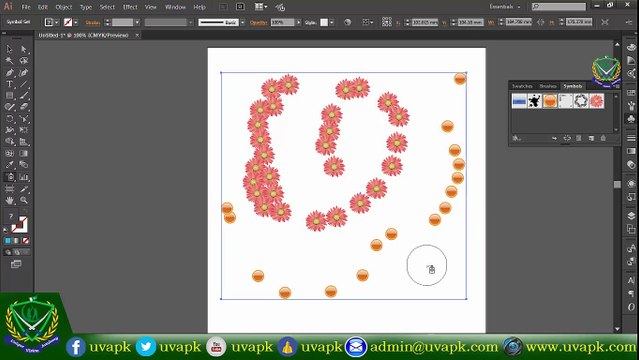Screen dimensions: 639x360
Task: Open the Style swatch dropdown
Action: [332, 22]
